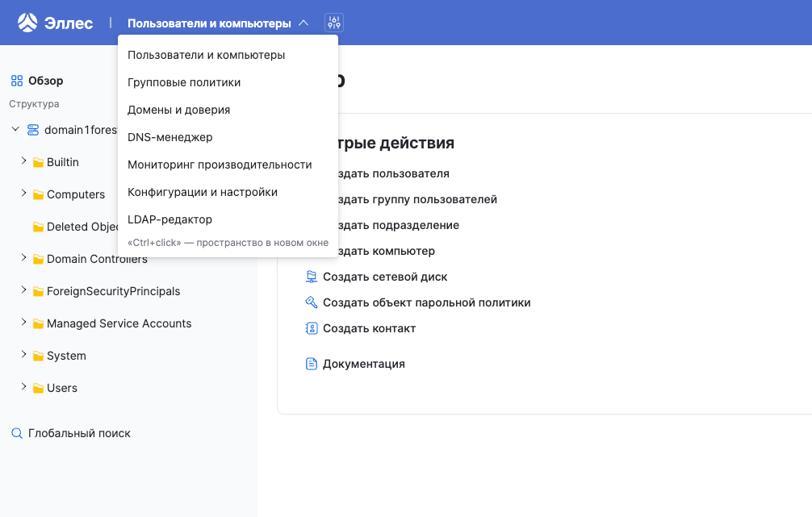Select the Managed Service Accounts folder
The width and height of the screenshot is (812, 517).
pyautogui.click(x=119, y=323)
